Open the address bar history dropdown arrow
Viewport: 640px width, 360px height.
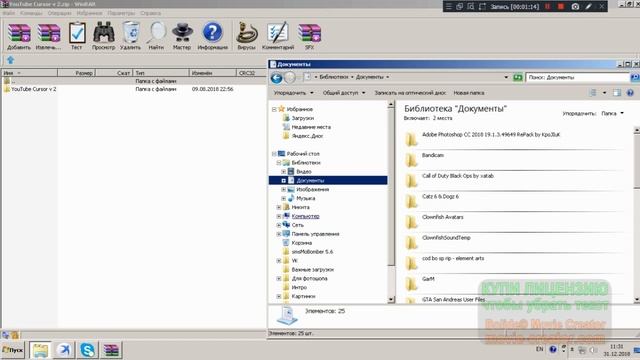coord(506,77)
